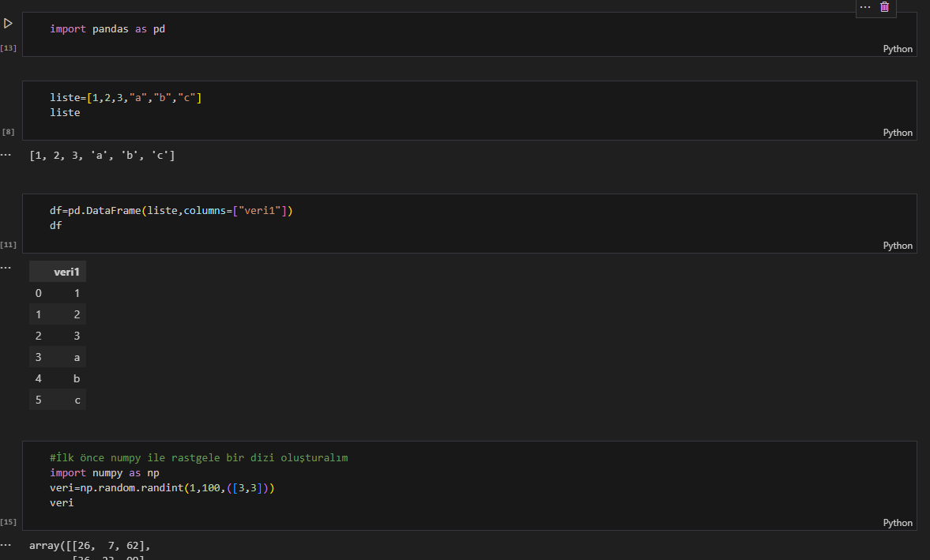Change language mode Python of import pandas cell

898,49
